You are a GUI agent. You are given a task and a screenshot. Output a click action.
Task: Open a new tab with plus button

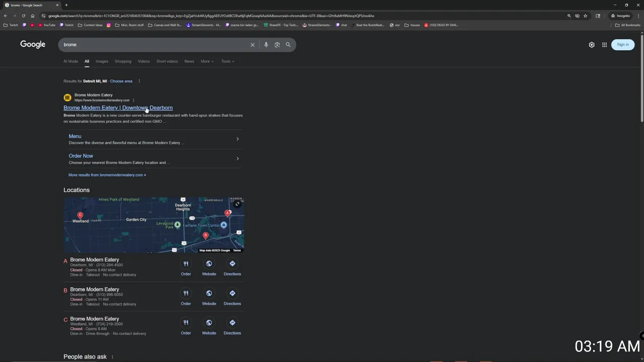pos(66,5)
